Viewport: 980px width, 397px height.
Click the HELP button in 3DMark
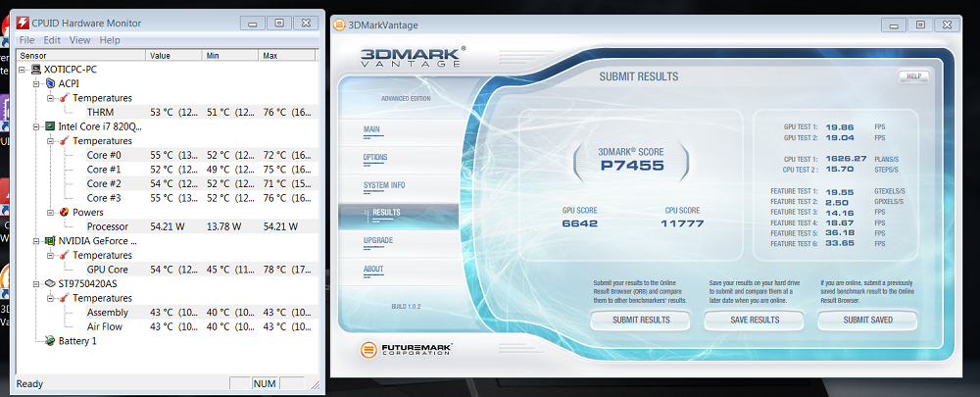pyautogui.click(x=913, y=76)
